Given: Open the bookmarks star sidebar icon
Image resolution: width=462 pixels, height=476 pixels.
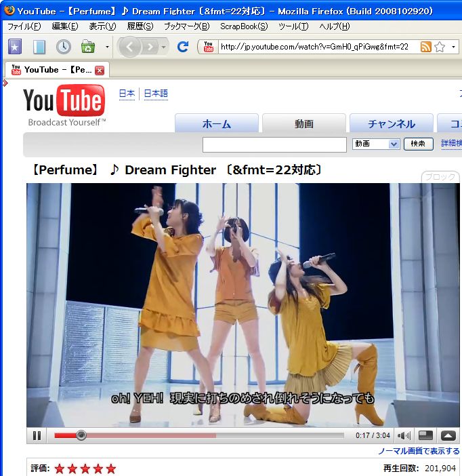Looking at the screenshot, I should [x=14, y=47].
